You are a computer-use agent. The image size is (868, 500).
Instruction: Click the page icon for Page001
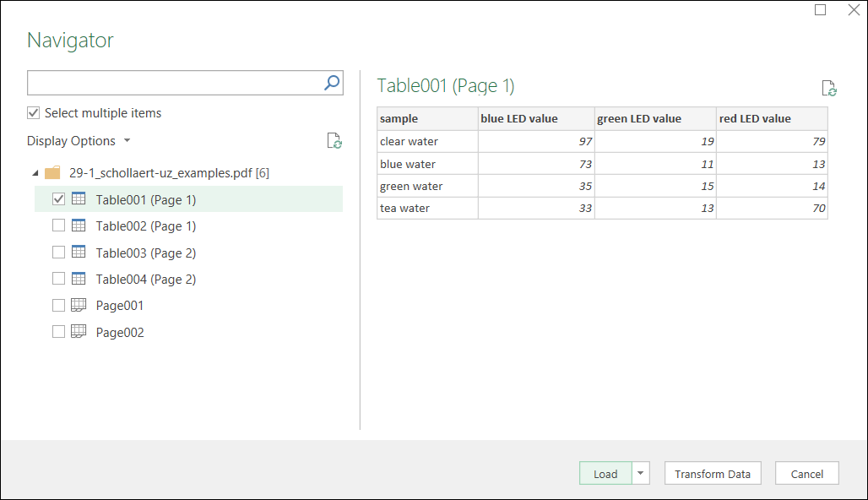79,305
